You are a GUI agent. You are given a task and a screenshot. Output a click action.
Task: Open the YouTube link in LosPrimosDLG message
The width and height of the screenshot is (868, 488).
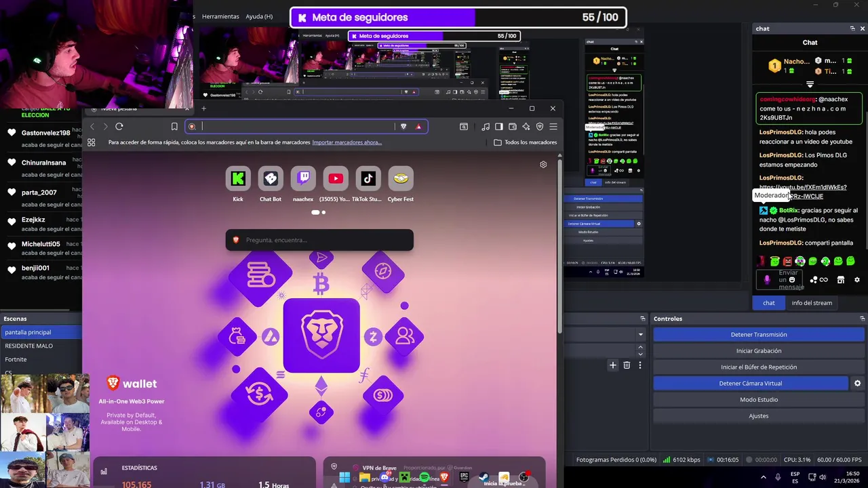(x=802, y=192)
